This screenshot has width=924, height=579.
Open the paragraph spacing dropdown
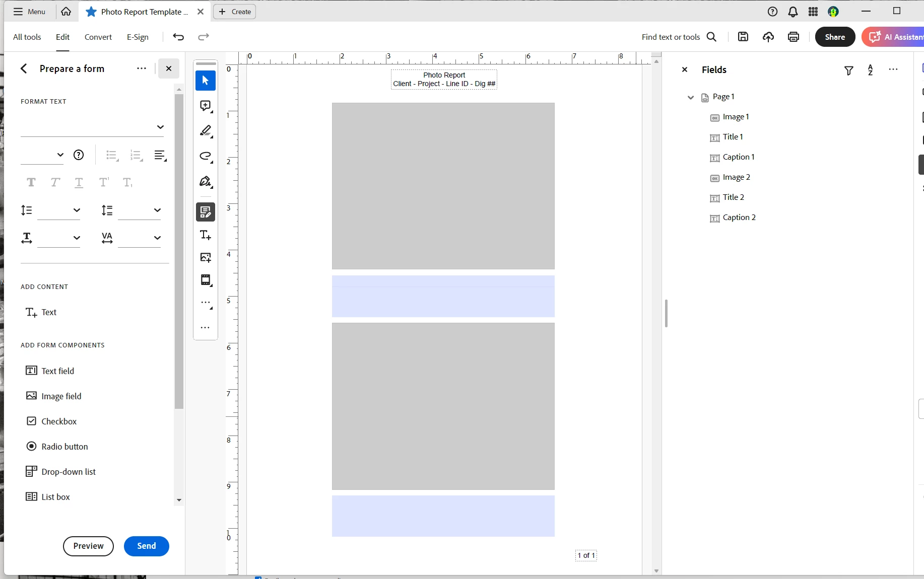[140, 210]
